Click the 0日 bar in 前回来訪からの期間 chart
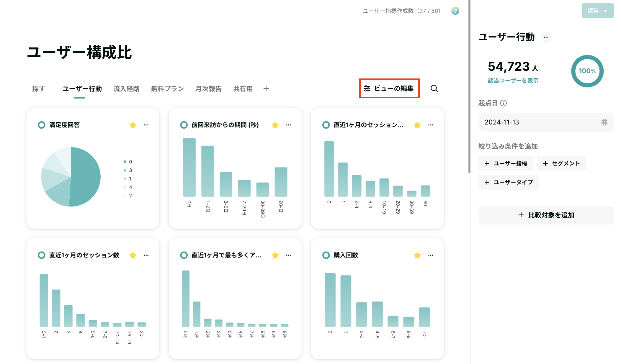 189,167
